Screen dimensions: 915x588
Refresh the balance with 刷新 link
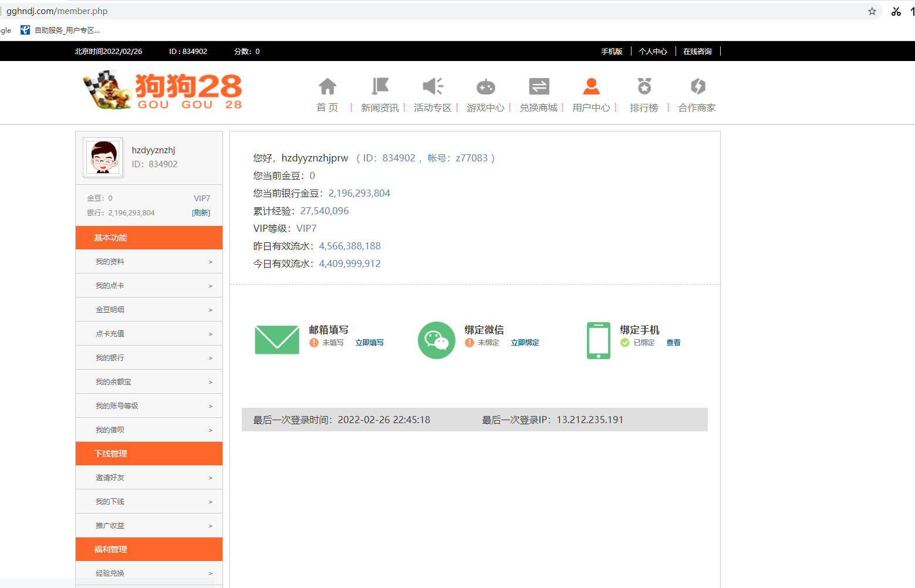[201, 213]
